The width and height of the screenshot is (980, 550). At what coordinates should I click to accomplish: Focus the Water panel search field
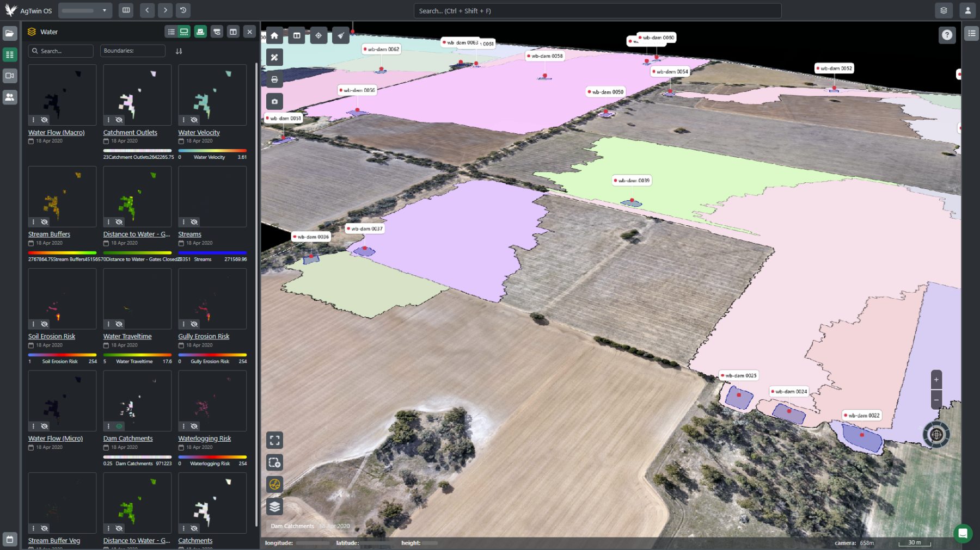[61, 51]
